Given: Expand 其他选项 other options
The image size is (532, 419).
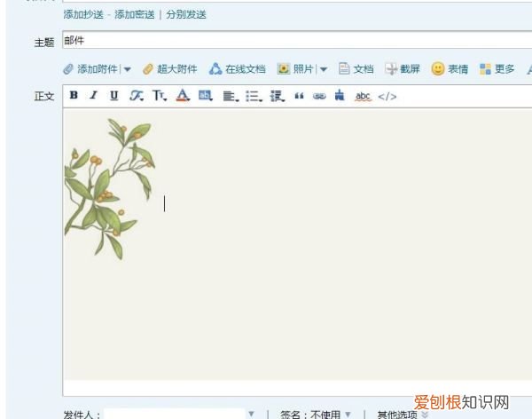Looking at the screenshot, I should point(403,415).
